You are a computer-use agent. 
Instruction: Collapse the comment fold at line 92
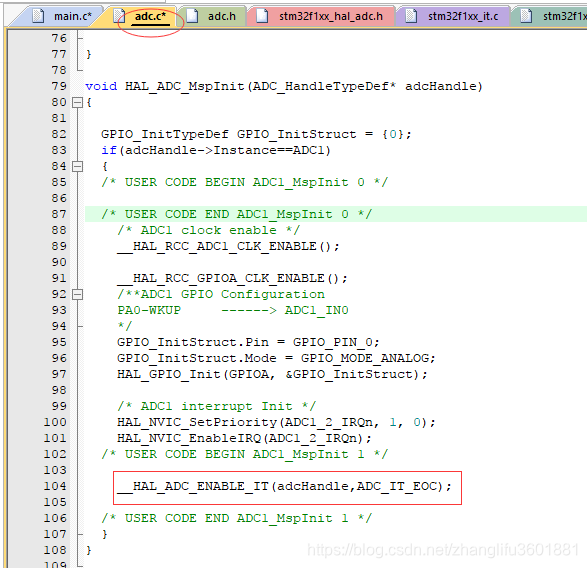click(77, 294)
